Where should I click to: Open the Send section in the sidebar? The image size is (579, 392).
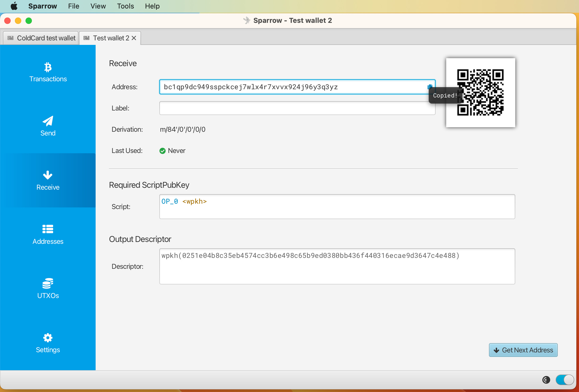click(x=48, y=126)
